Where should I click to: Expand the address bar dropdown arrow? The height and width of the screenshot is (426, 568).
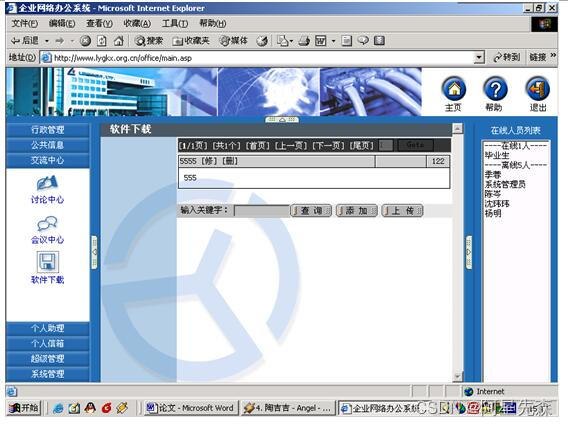479,57
